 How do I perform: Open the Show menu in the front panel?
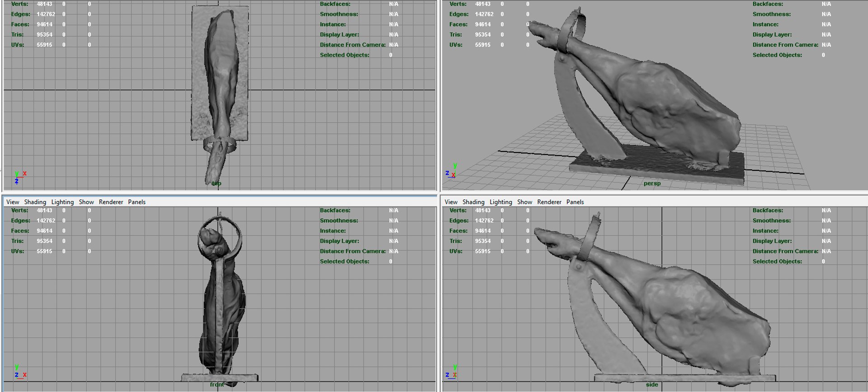(x=86, y=202)
